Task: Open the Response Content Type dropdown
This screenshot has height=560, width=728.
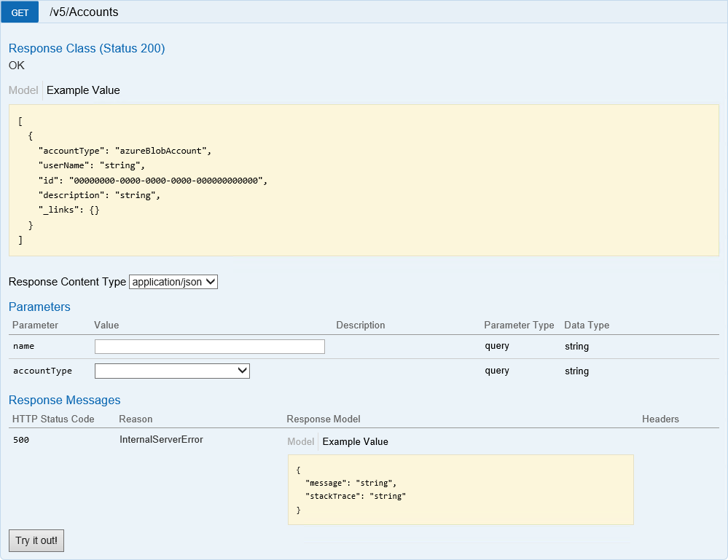Action: pos(173,282)
